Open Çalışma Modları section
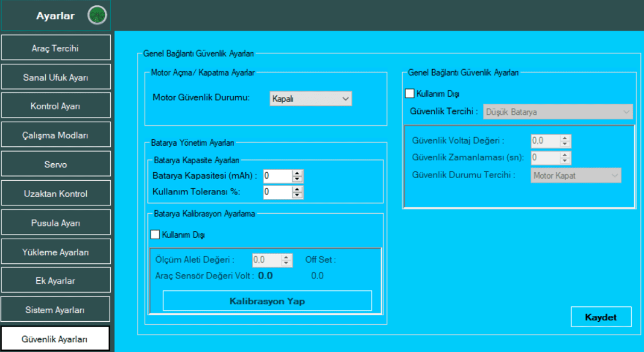This screenshot has height=352, width=644. [56, 135]
